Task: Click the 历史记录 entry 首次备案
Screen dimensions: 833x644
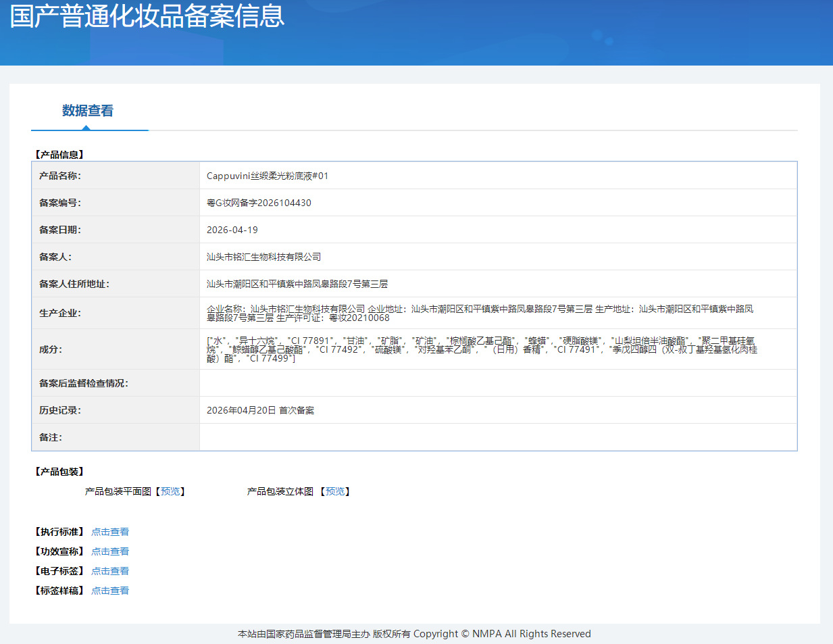Action: [297, 410]
